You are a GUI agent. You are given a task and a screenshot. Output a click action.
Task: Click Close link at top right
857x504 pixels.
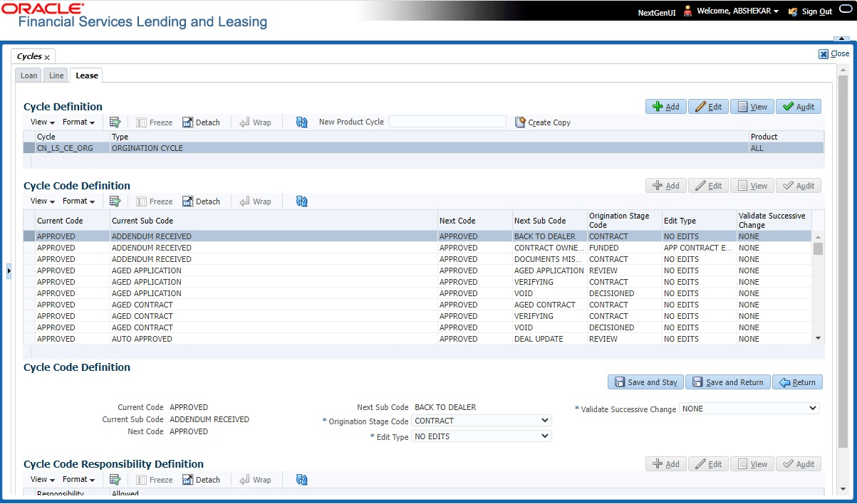pos(833,54)
